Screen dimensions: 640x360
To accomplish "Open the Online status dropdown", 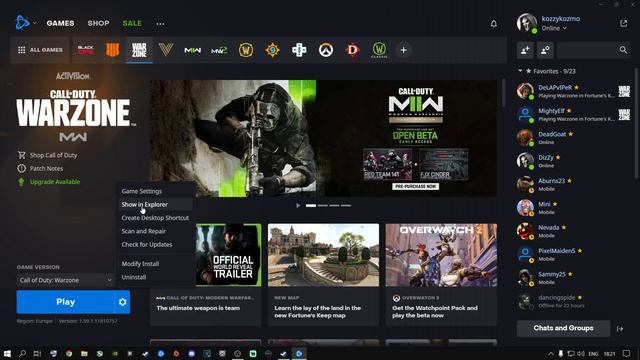I will [554, 28].
